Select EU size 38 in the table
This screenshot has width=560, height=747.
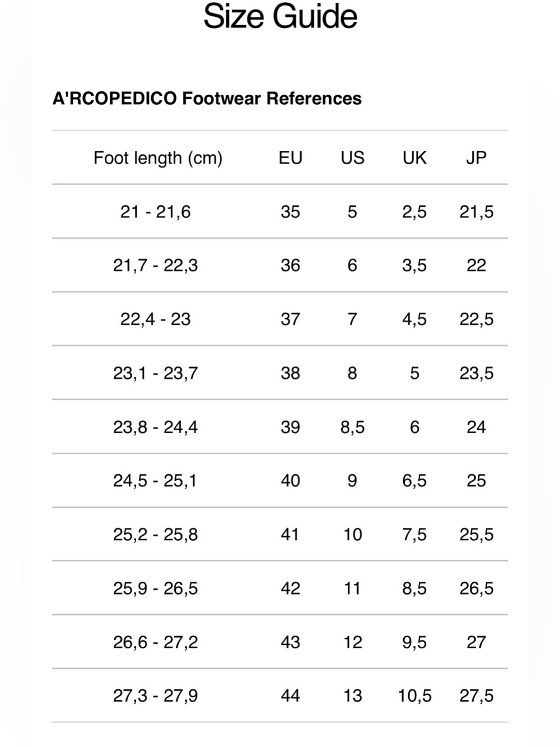(x=290, y=373)
